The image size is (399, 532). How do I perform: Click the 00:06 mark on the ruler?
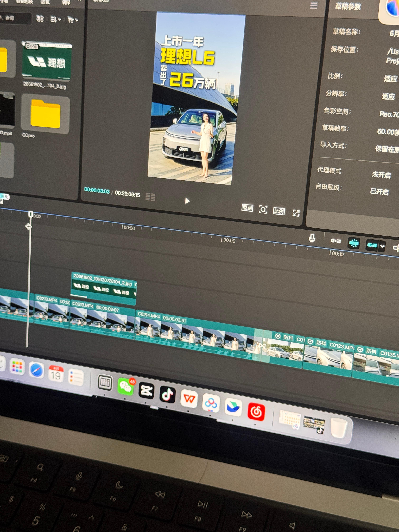tap(129, 228)
